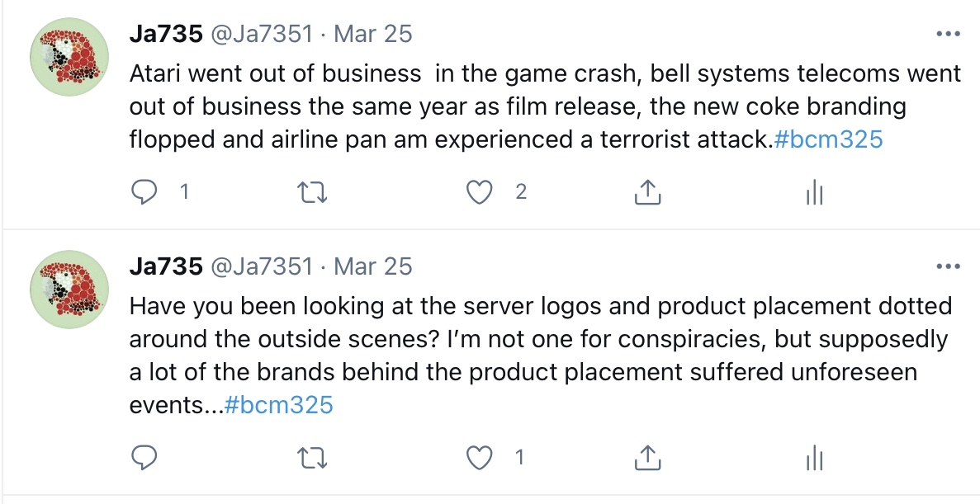The width and height of the screenshot is (980, 504).
Task: Retweet the product placement tweet
Action: (x=313, y=457)
